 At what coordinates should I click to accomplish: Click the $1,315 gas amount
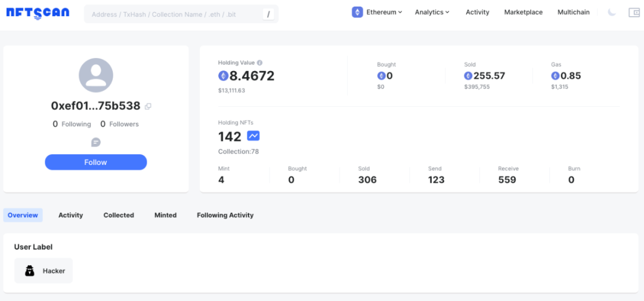tap(560, 87)
